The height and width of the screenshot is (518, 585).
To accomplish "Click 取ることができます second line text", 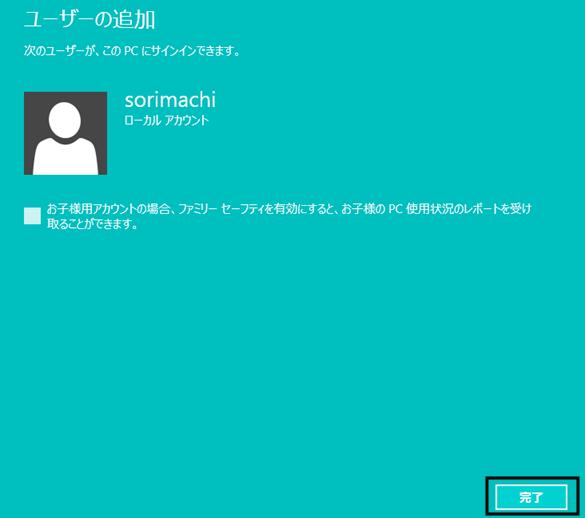I will point(92,224).
